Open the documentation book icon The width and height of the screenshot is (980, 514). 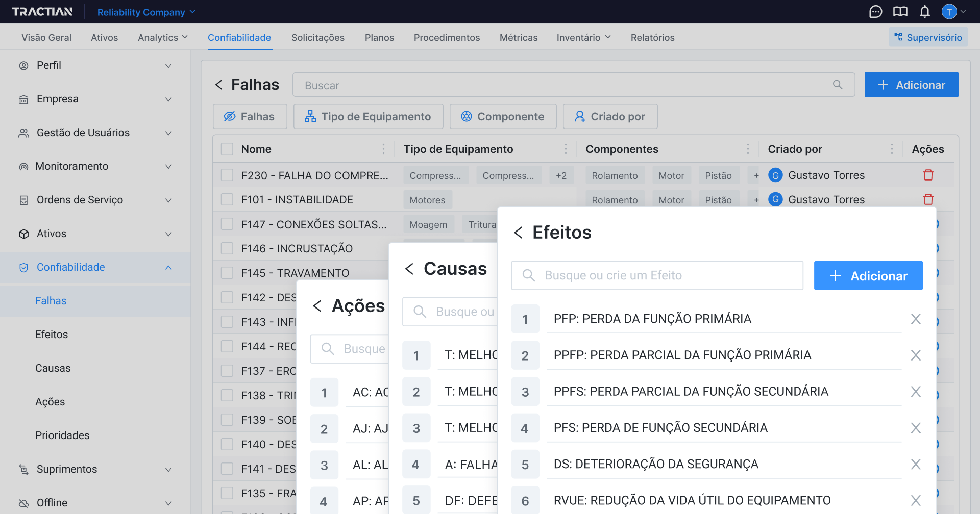pyautogui.click(x=900, y=11)
